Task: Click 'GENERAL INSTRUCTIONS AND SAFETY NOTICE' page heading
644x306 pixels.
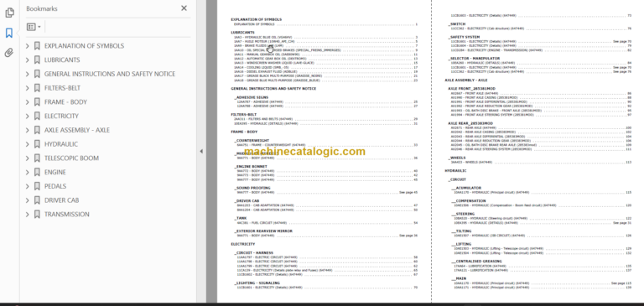Action: [273, 88]
